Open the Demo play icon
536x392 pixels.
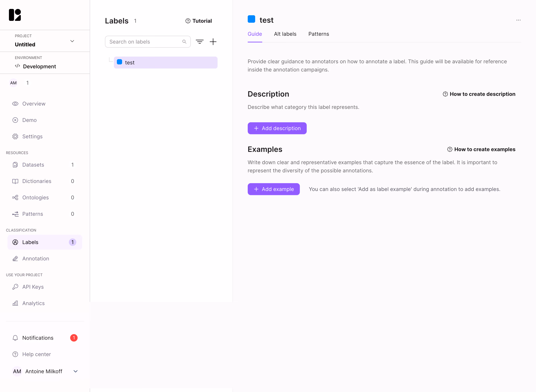15,120
